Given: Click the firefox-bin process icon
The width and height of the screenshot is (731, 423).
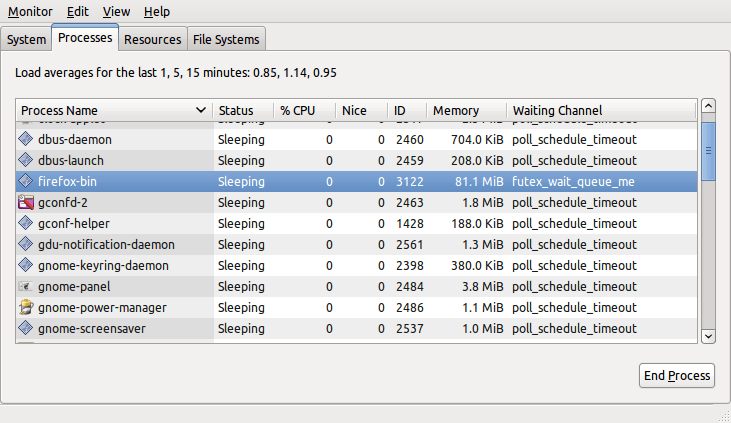Looking at the screenshot, I should tap(26, 181).
